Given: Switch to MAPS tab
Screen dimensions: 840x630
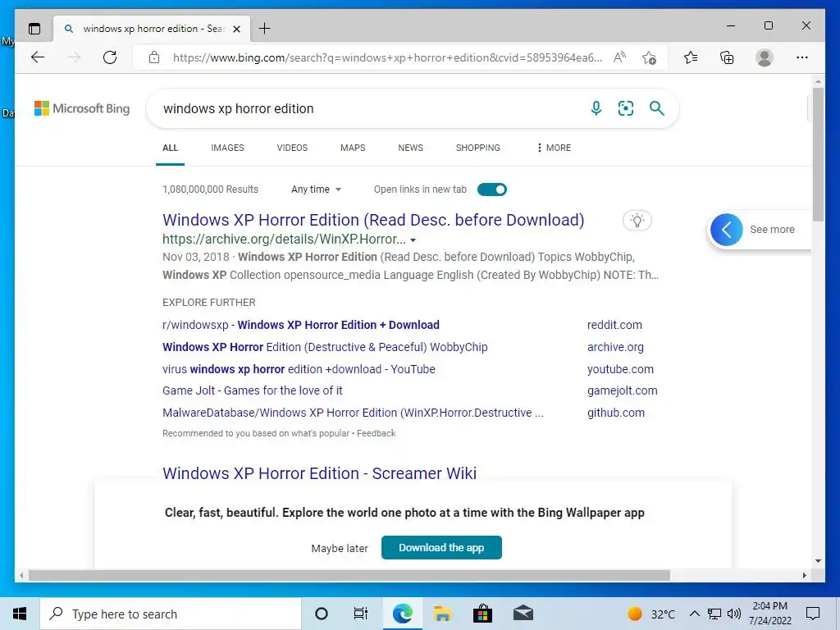Looking at the screenshot, I should point(353,148).
